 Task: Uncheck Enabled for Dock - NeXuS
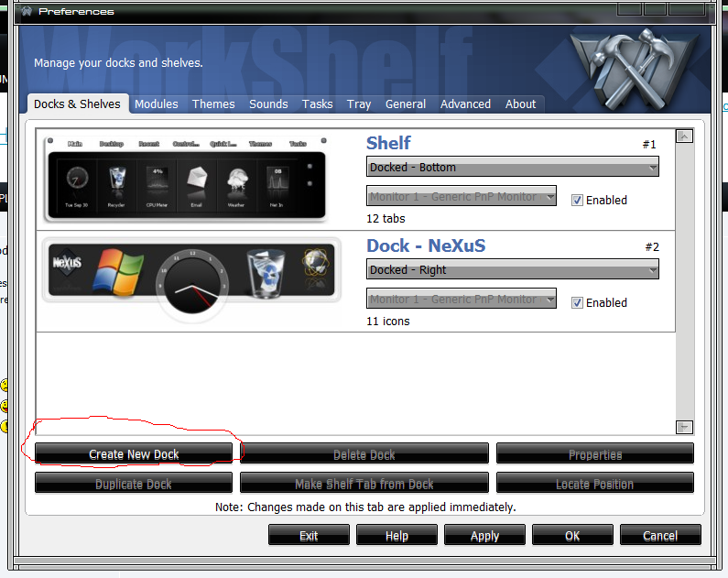(577, 302)
